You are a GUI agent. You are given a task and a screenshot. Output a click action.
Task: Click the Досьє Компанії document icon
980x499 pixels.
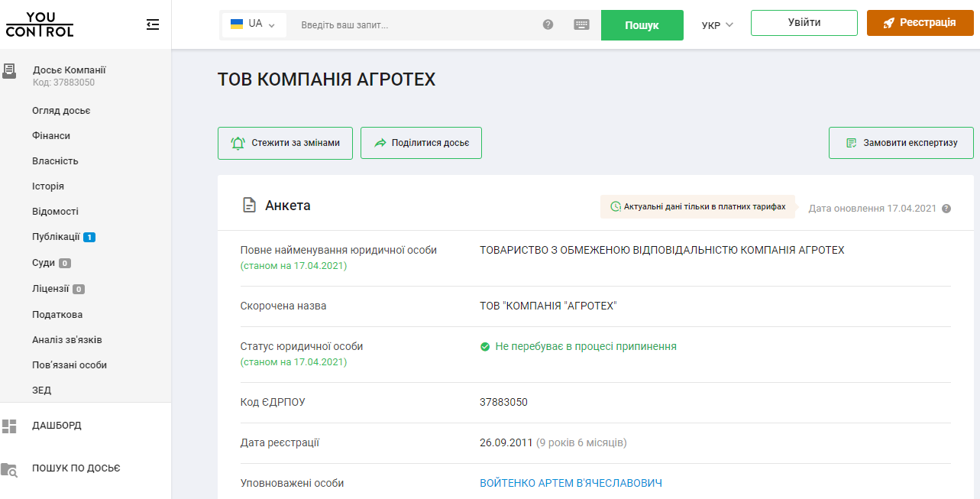9,72
